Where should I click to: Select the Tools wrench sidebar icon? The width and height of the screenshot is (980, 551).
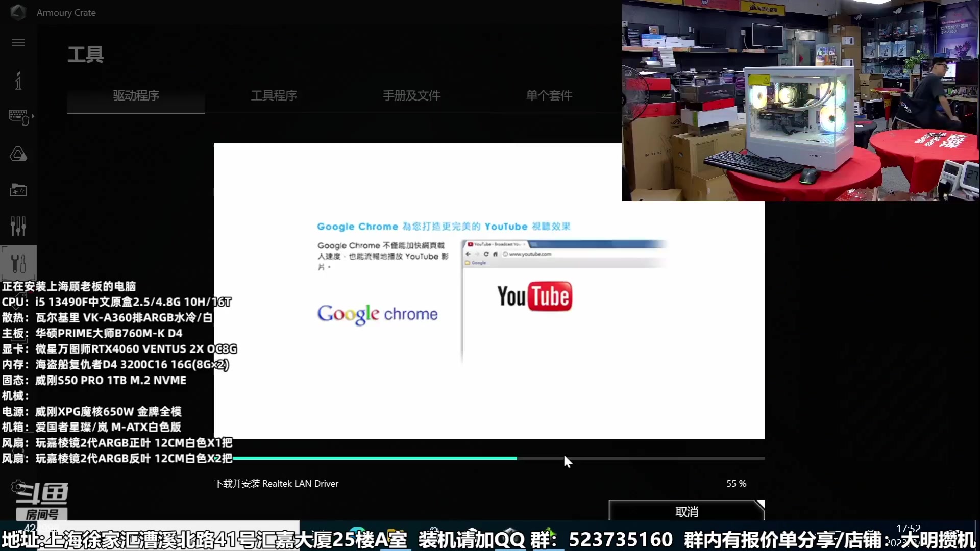pyautogui.click(x=18, y=263)
